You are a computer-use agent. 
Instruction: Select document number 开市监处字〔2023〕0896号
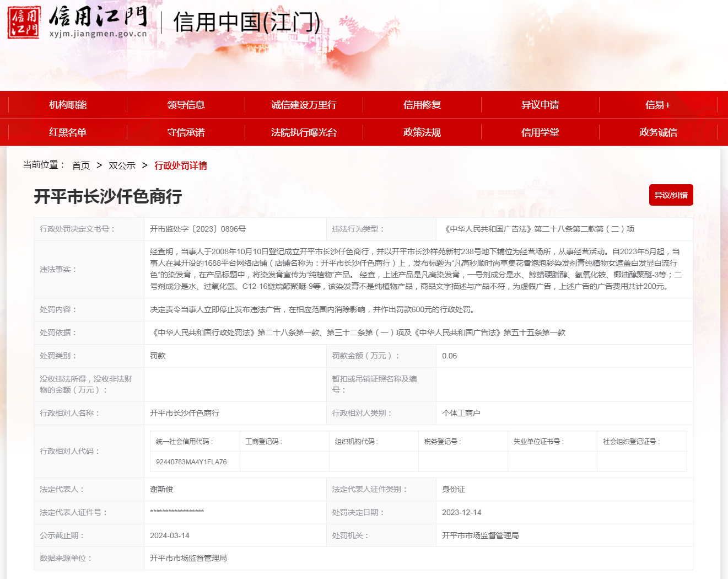click(x=198, y=229)
